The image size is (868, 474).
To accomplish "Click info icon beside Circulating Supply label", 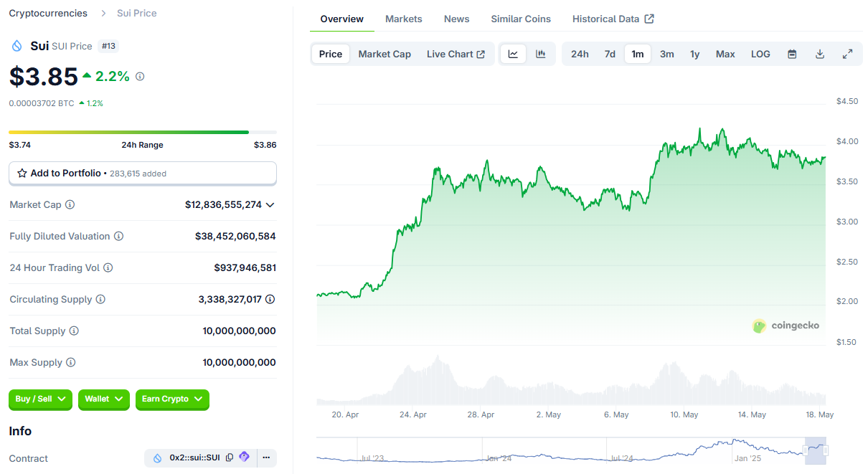I will pyautogui.click(x=100, y=299).
